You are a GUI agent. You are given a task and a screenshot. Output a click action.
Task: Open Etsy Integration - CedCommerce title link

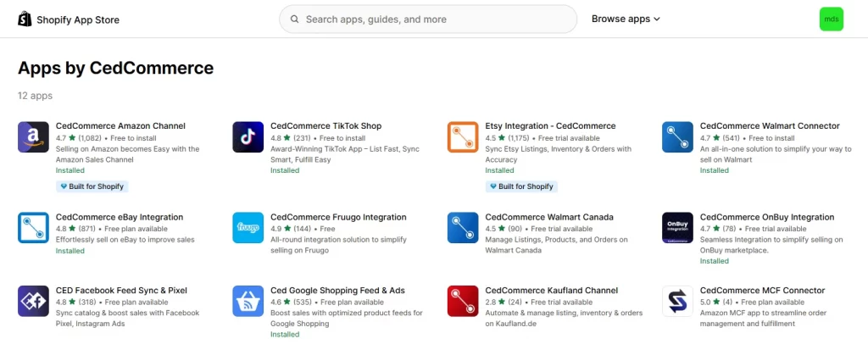550,126
